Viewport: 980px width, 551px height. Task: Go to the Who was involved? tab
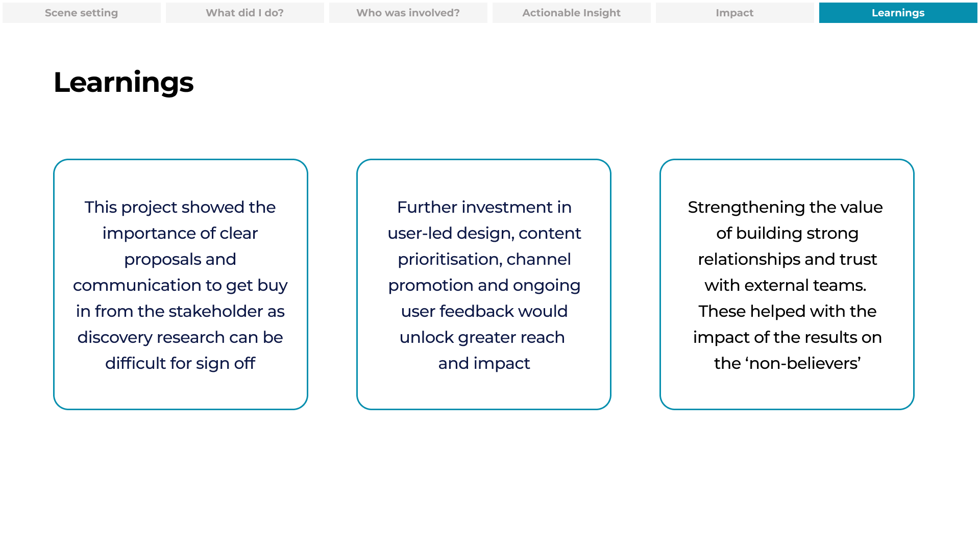click(408, 13)
